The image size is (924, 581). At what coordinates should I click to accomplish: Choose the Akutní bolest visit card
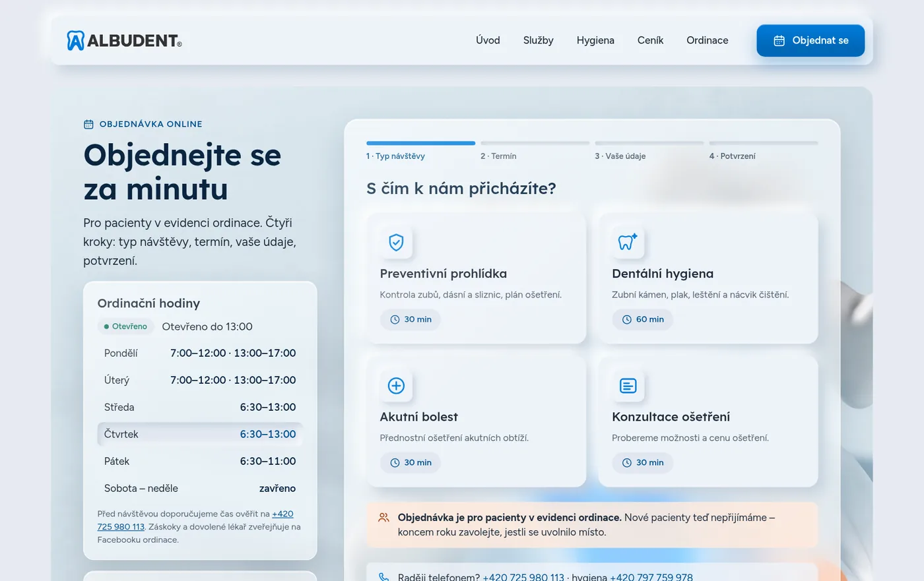[x=476, y=421]
